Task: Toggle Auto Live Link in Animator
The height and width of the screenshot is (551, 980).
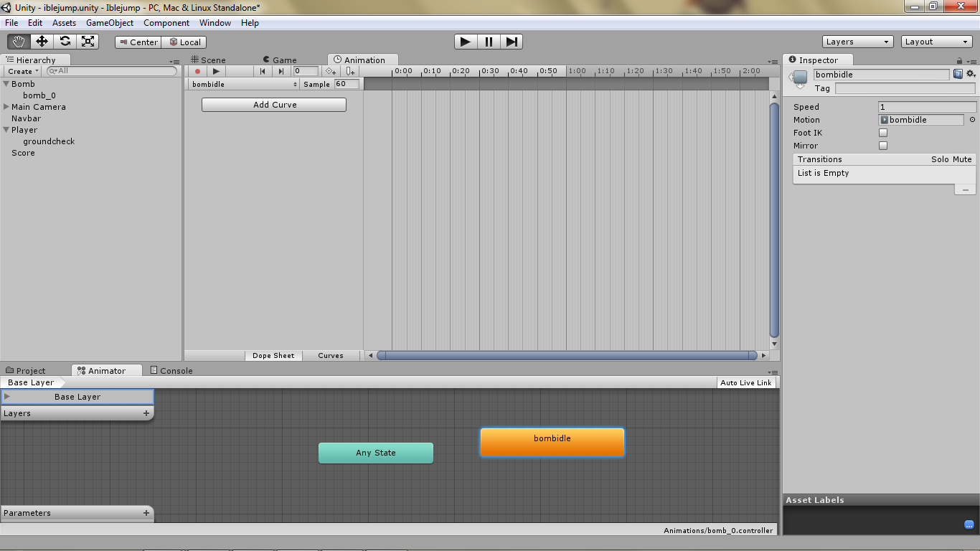Action: 746,382
